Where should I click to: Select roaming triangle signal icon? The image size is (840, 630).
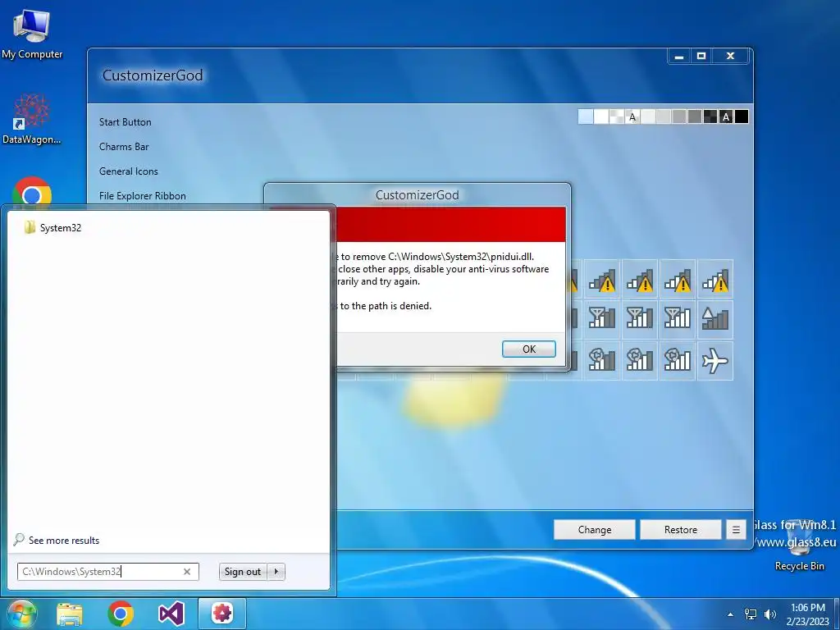pos(715,319)
